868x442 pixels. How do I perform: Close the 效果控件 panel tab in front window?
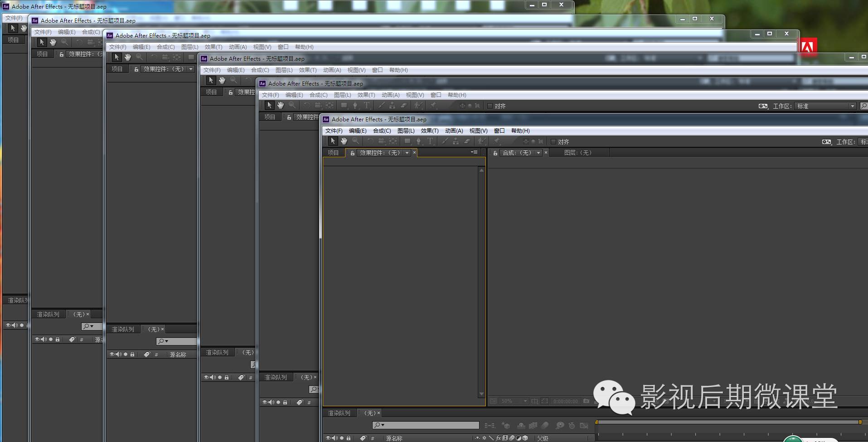[414, 153]
